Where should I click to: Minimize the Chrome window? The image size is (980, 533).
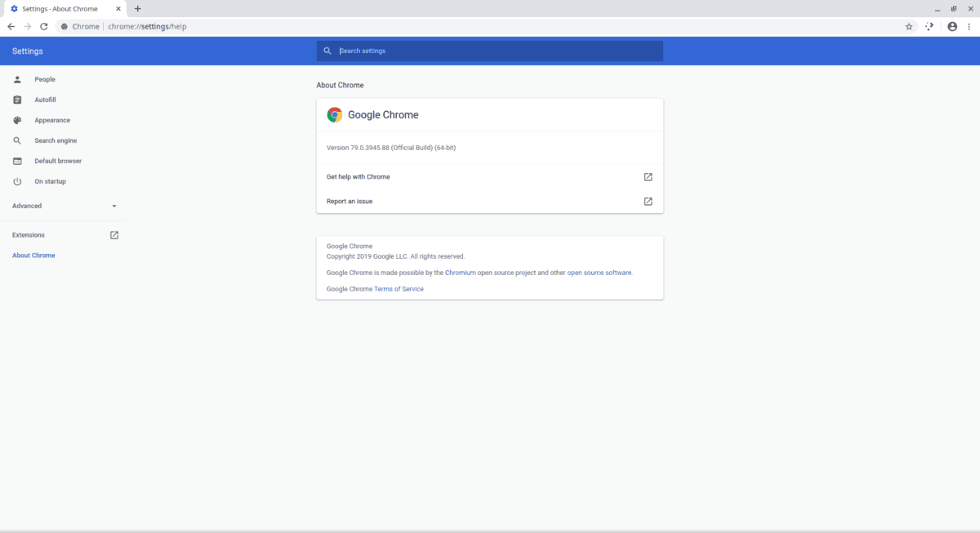pos(938,8)
